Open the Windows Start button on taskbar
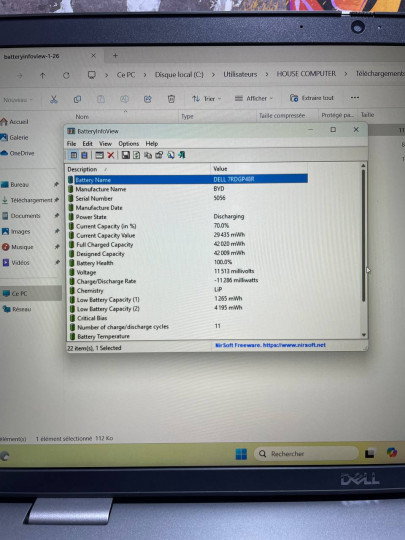This screenshot has width=405, height=540. [x=241, y=454]
